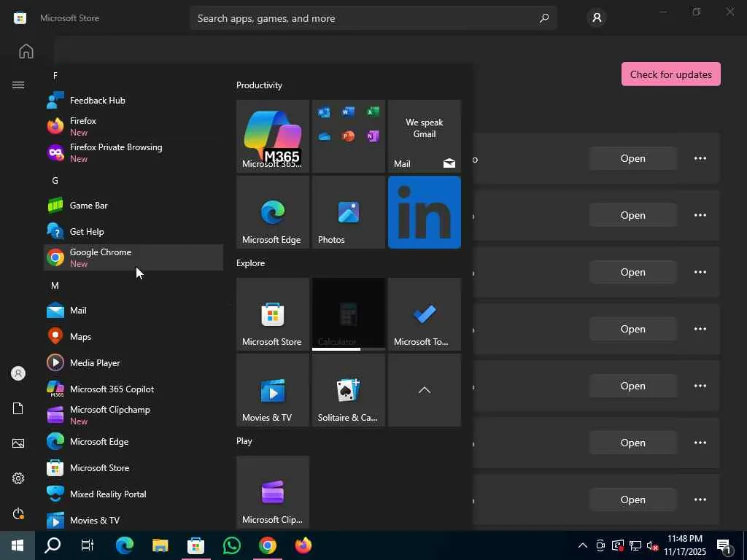Image resolution: width=747 pixels, height=560 pixels.
Task: Click the last Open button in Store list
Action: pos(632,499)
